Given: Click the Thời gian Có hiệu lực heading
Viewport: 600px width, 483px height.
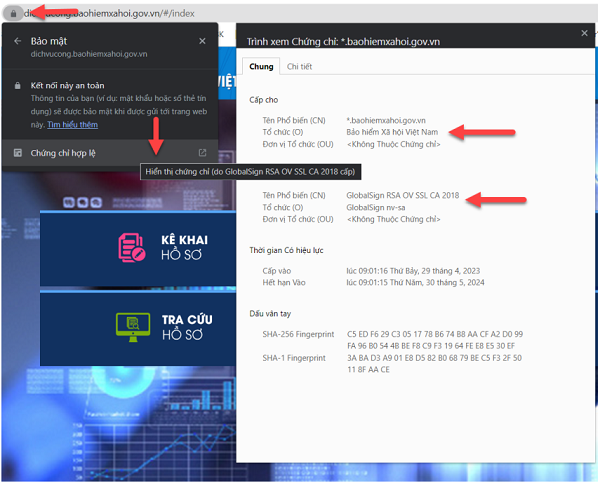Looking at the screenshot, I should pyautogui.click(x=286, y=250).
